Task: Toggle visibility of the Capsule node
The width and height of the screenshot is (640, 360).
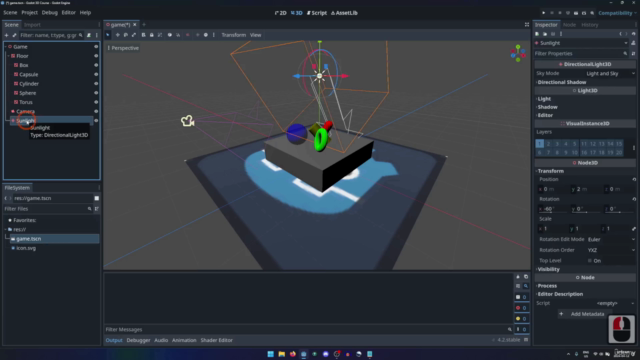Action: coord(96,75)
